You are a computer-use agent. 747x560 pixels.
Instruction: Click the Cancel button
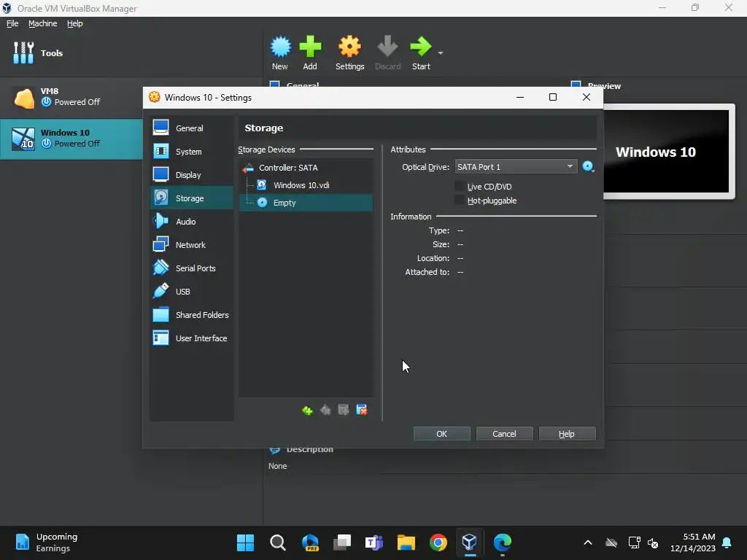[x=505, y=434]
